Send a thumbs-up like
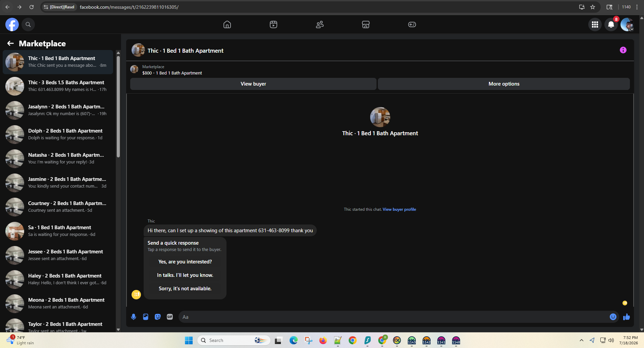This screenshot has height=348, width=644. click(x=627, y=317)
